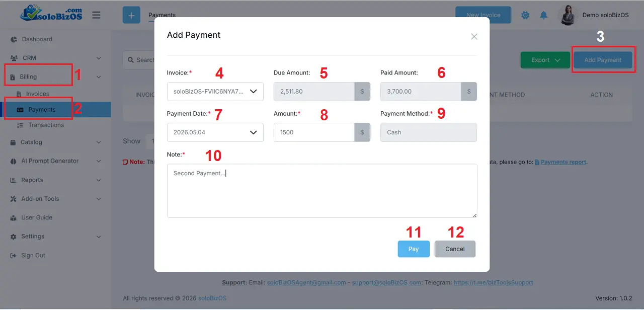
Task: Click the Version: 1.0.2 text
Action: point(613,298)
